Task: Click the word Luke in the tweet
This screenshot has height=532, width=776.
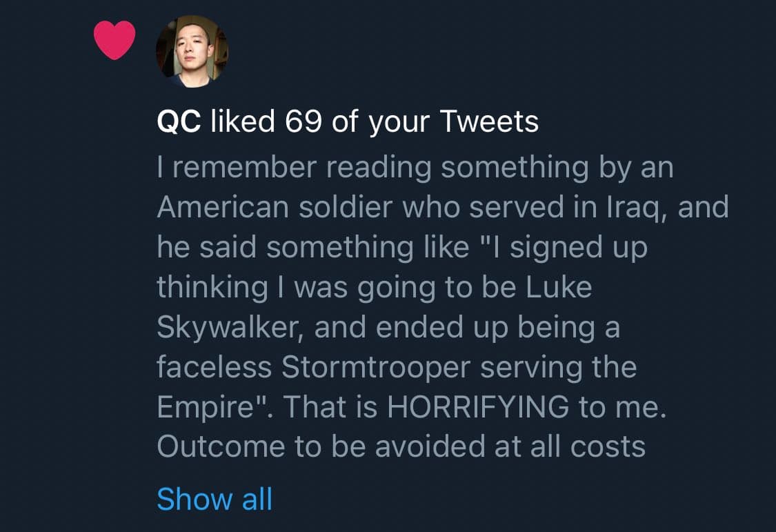Action: [559, 288]
